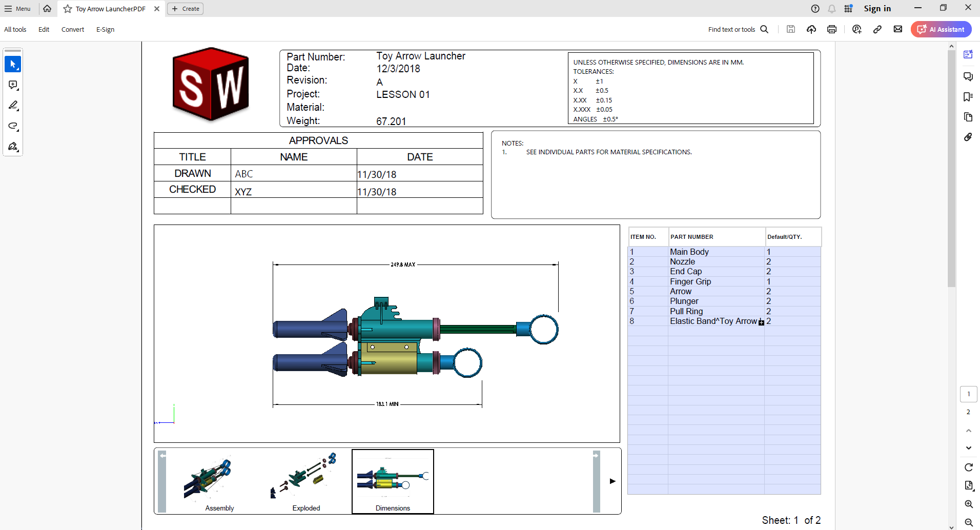Select the arrow selection tool

pos(13,65)
